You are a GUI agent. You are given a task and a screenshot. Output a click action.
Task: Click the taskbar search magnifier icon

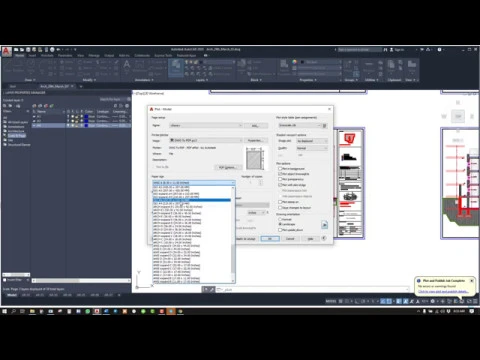(14, 311)
